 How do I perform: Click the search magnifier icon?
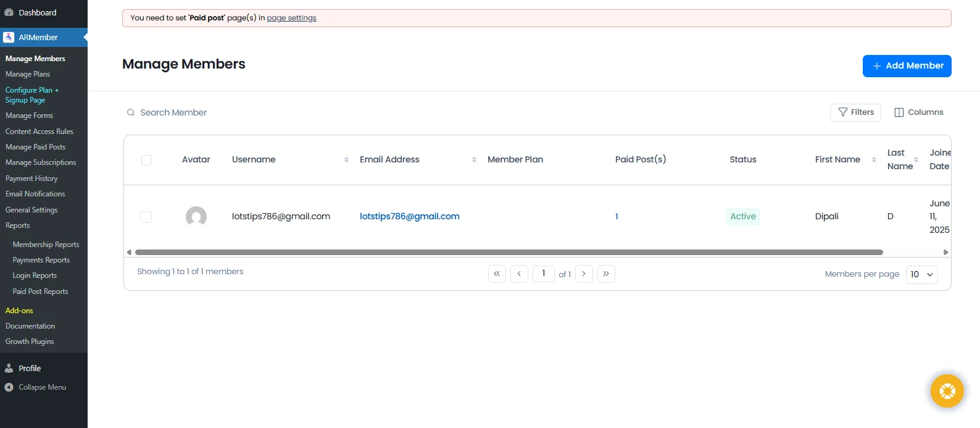coord(131,112)
